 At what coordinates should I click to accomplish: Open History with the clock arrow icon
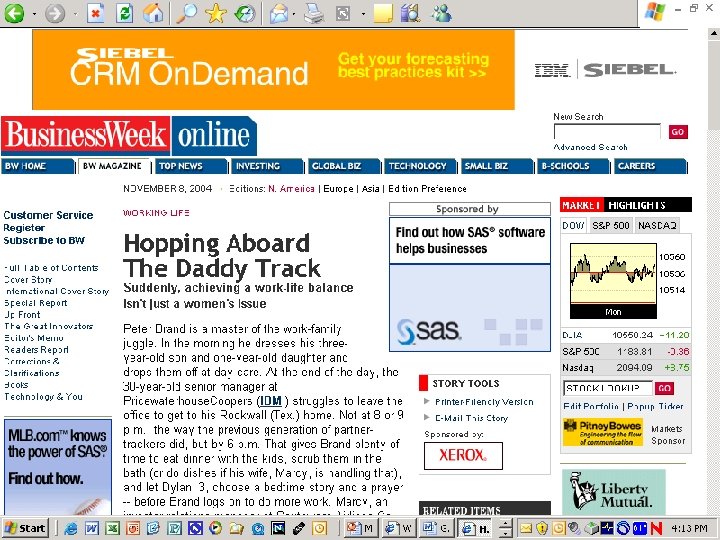245,13
